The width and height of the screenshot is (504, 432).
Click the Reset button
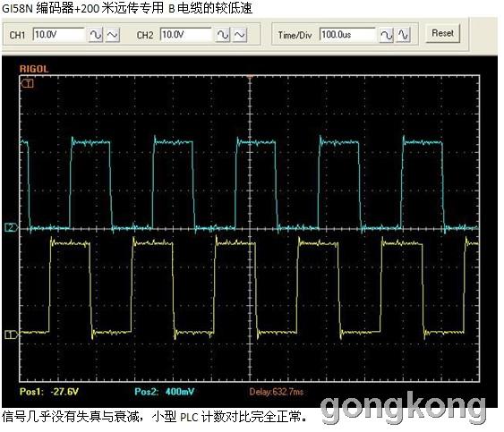(x=442, y=33)
